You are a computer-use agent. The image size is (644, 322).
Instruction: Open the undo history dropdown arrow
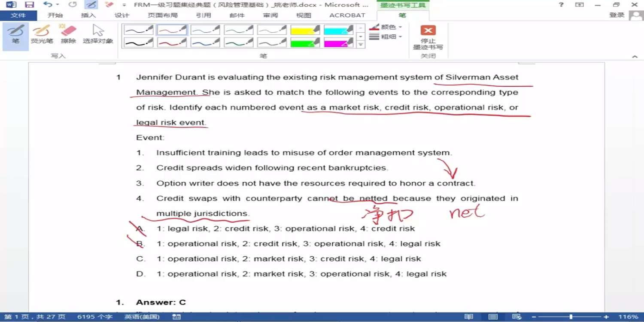coord(58,5)
